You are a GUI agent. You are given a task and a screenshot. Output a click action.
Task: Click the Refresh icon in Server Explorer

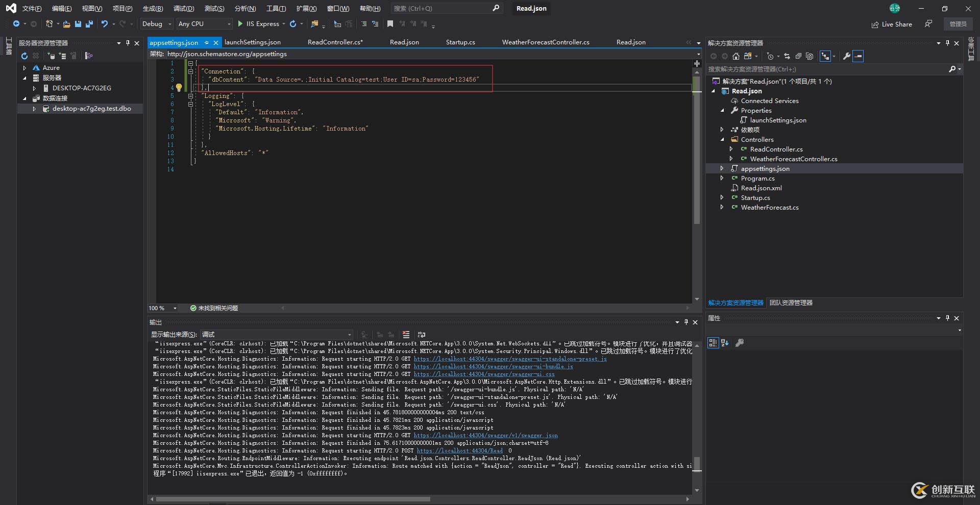[x=24, y=56]
